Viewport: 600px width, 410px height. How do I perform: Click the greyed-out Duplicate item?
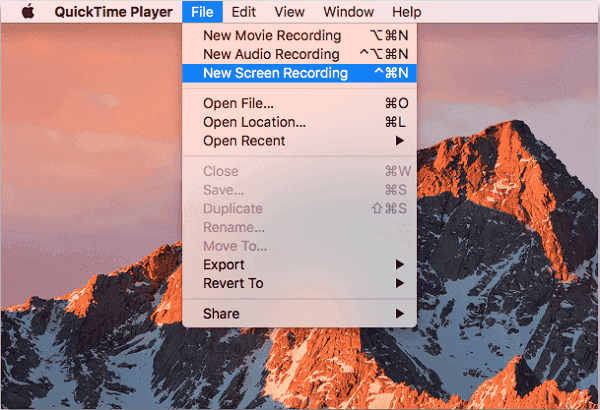[x=299, y=209]
